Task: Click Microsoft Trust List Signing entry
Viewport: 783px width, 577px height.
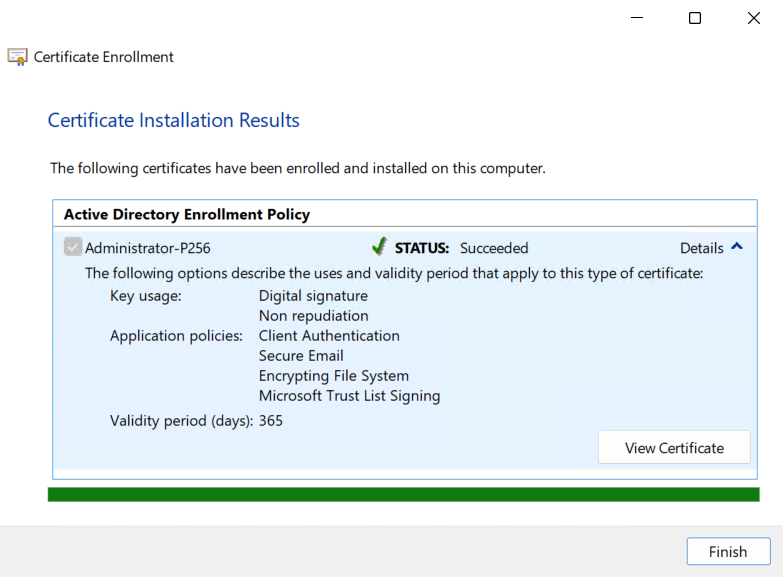Action: click(x=350, y=396)
